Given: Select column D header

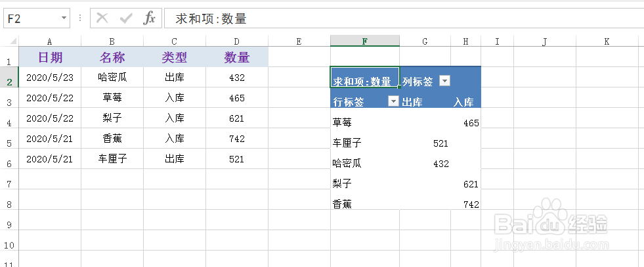Looking at the screenshot, I should coord(237,41).
